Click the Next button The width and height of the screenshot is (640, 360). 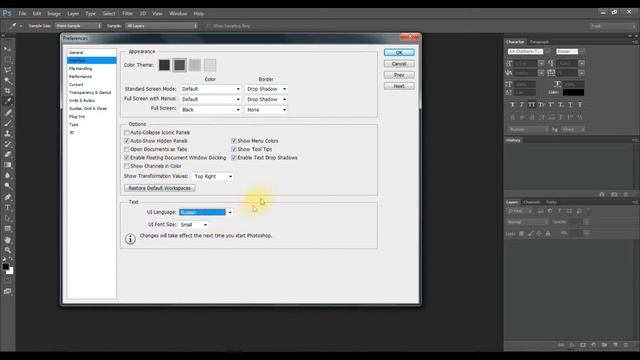click(399, 86)
